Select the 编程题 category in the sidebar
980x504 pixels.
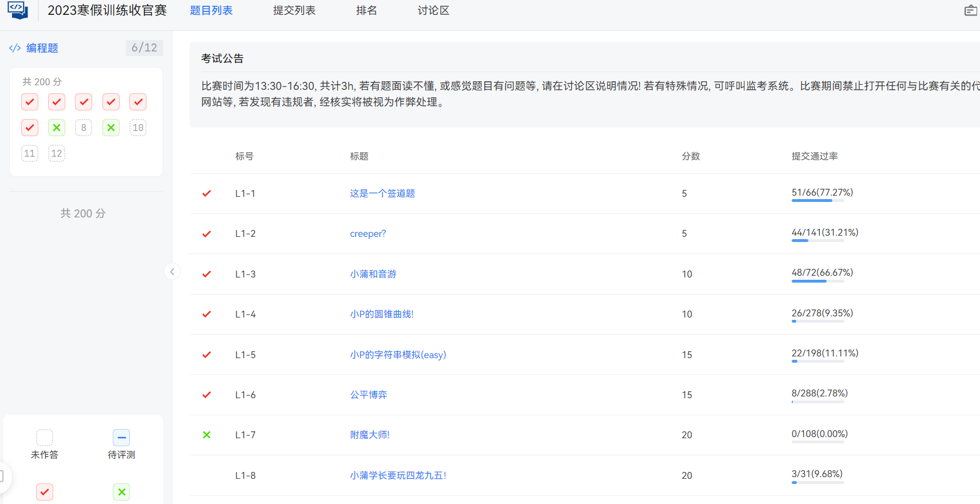click(42, 48)
